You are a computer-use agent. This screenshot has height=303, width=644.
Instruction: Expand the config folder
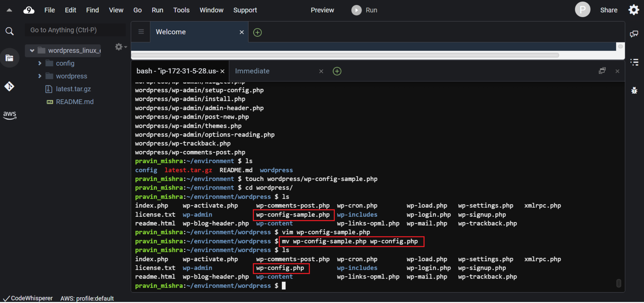tap(40, 63)
